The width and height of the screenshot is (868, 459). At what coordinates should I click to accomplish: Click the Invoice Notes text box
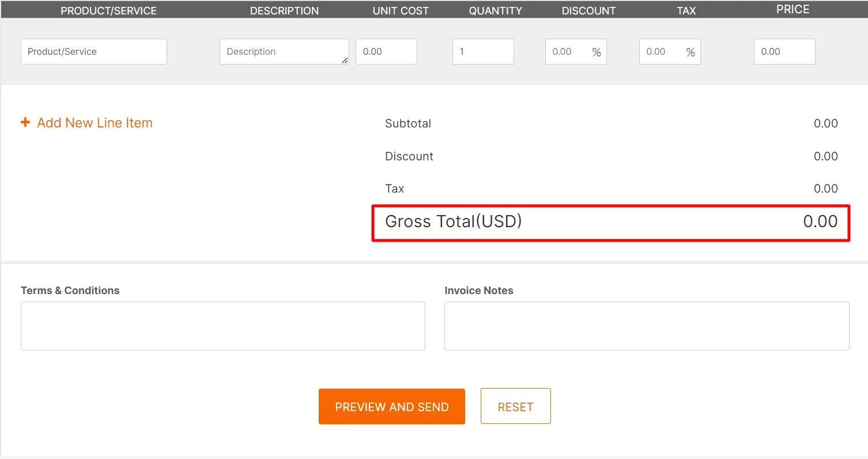(x=647, y=326)
